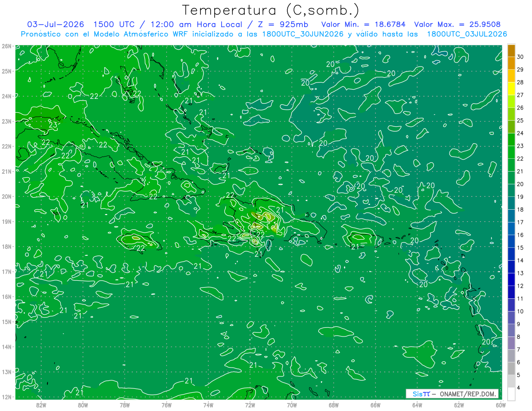Select the date text "03-Jul-2026"
This screenshot has height=411, width=532.
click(55, 24)
